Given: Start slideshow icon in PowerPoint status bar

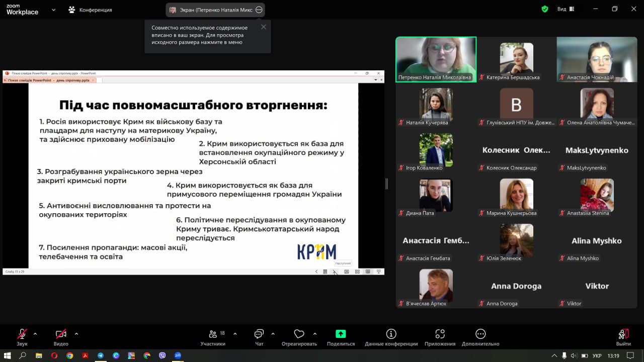Looking at the screenshot, I should pos(378,271).
